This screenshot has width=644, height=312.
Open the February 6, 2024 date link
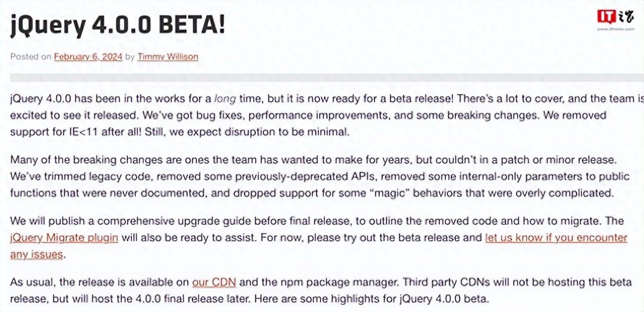88,57
